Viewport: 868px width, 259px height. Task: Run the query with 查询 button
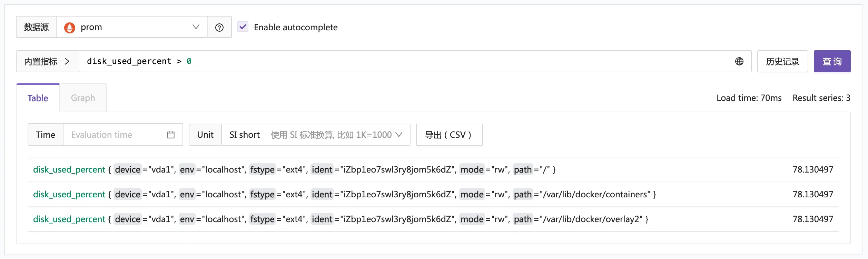tap(832, 61)
